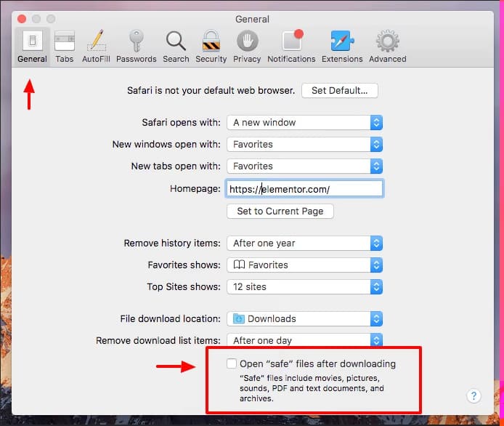Open the Security padlock pane
This screenshot has width=504, height=426.
211,46
